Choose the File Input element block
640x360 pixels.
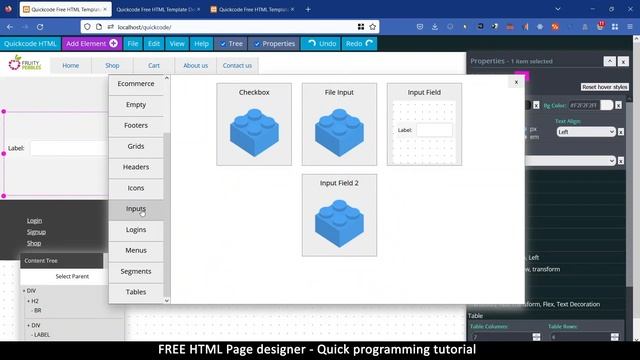(x=339, y=124)
